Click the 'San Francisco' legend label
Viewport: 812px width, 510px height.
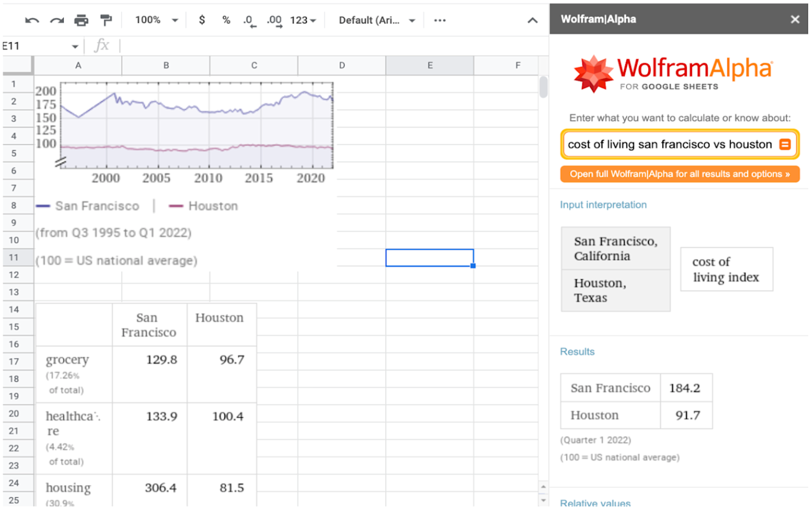[x=97, y=206]
